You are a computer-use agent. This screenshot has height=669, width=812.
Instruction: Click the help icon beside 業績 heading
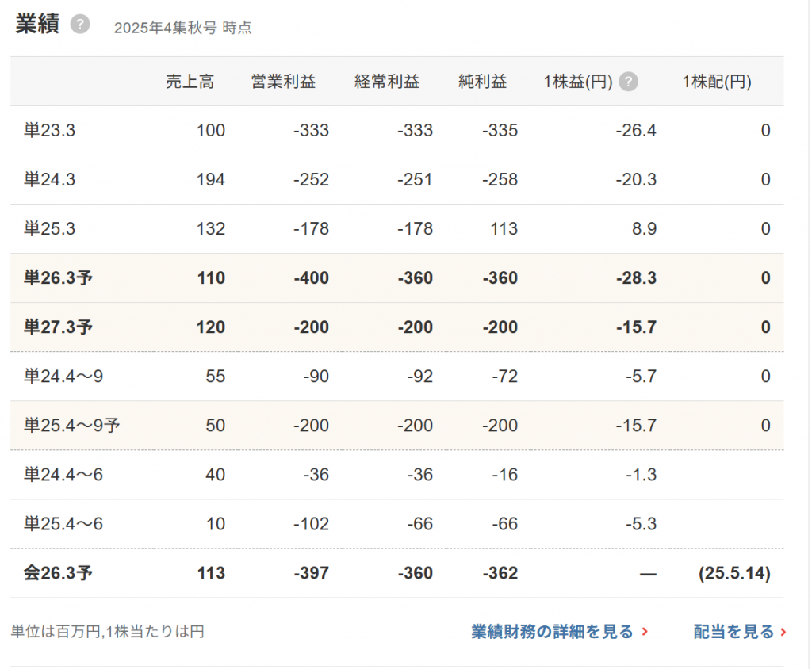(x=79, y=25)
